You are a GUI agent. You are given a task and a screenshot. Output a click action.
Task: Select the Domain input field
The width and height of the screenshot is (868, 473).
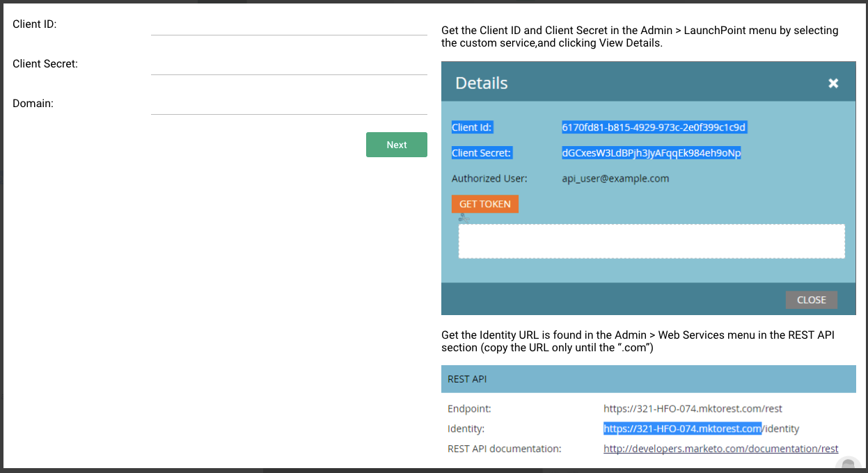[288, 105]
